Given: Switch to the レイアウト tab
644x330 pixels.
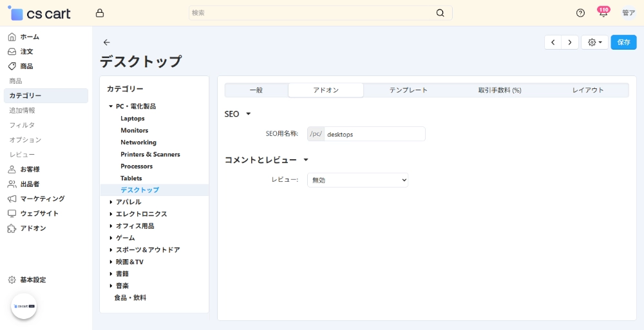Looking at the screenshot, I should click(587, 90).
